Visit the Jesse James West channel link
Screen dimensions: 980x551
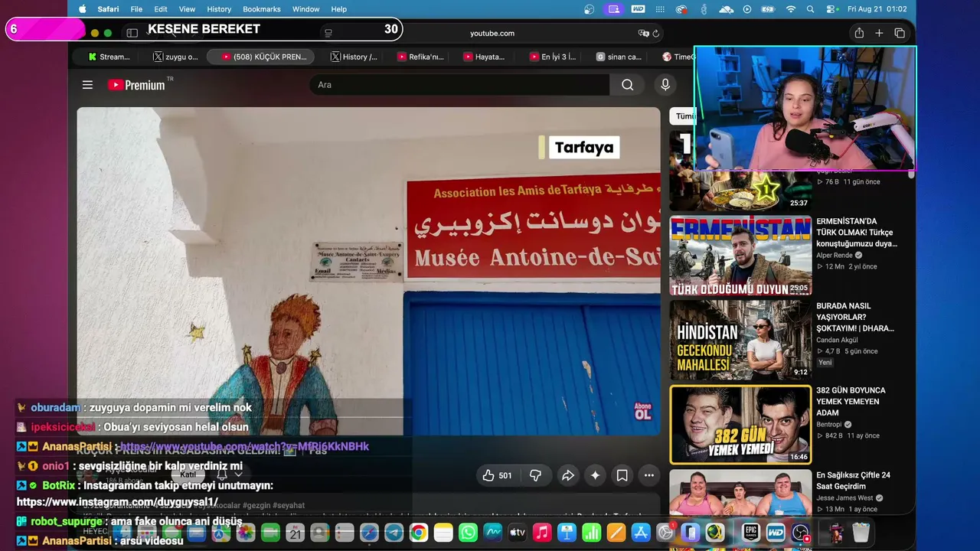845,497
